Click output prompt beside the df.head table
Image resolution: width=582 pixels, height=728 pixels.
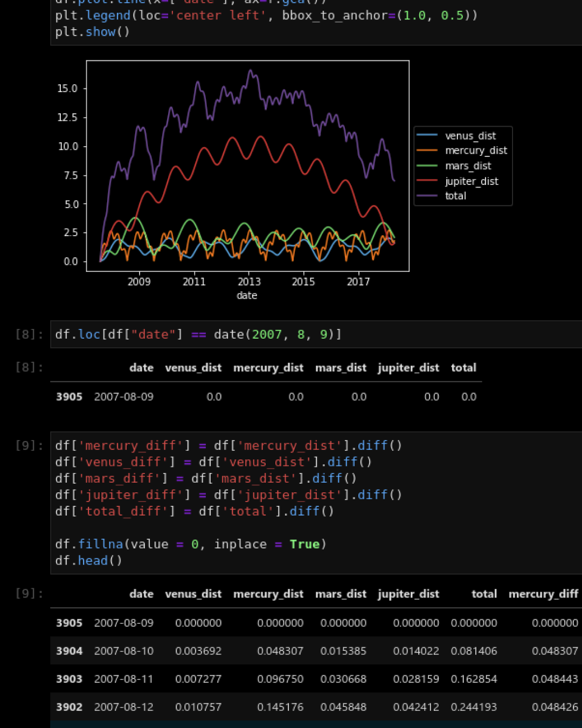point(29,593)
